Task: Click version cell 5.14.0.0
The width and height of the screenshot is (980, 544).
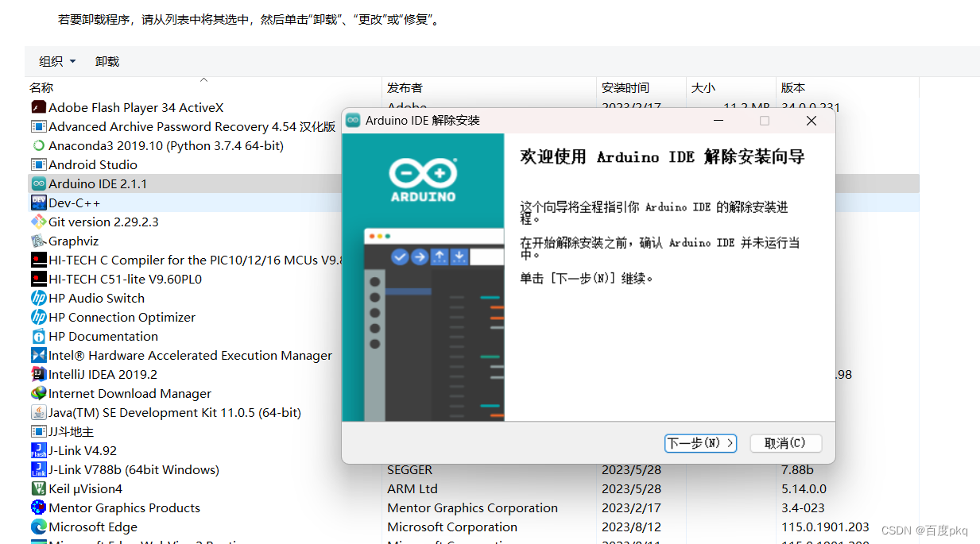Action: coord(804,488)
